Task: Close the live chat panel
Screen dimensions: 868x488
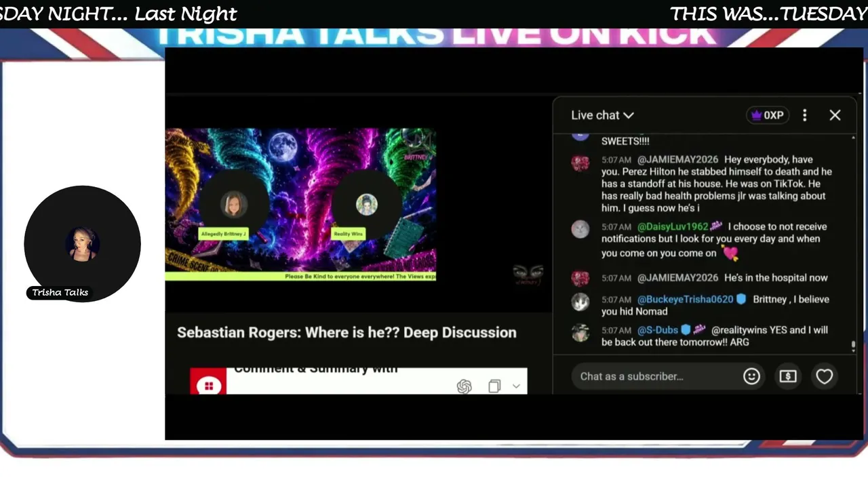Action: [x=835, y=115]
